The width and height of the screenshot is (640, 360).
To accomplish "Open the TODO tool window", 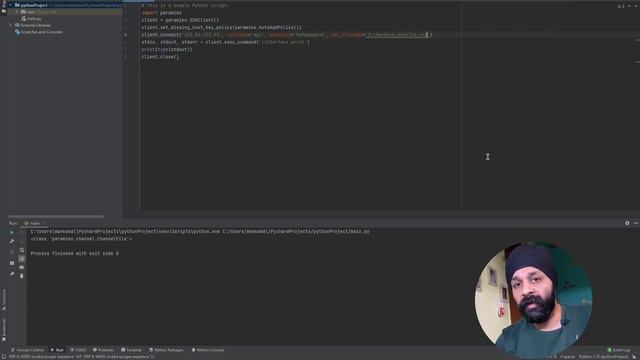I will tap(78, 350).
